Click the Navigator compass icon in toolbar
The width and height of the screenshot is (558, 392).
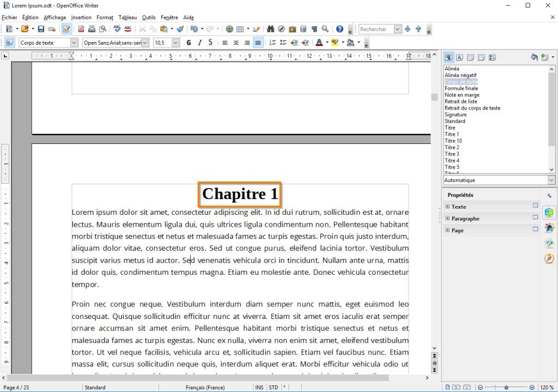[281, 29]
